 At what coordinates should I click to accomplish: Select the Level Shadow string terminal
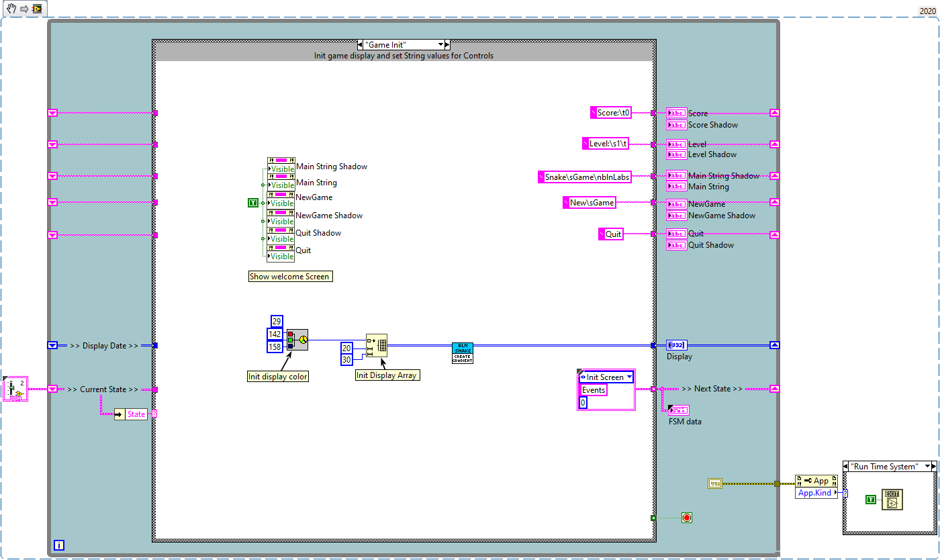(676, 154)
